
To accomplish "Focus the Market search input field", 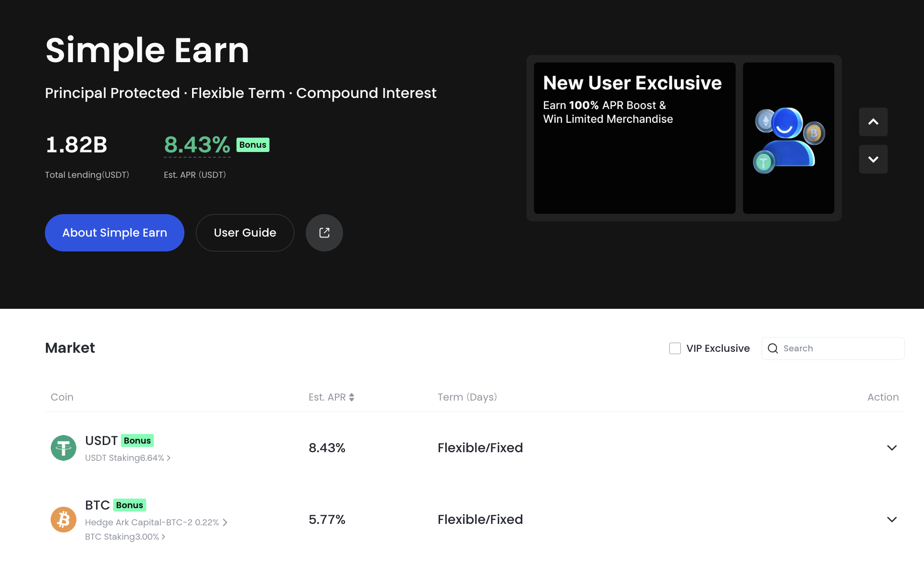I will [841, 348].
